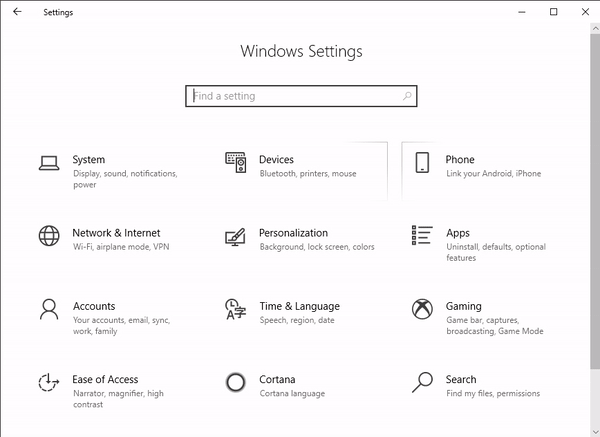Click 'Speech, region, date' description
This screenshot has width=600, height=437.
point(297,320)
